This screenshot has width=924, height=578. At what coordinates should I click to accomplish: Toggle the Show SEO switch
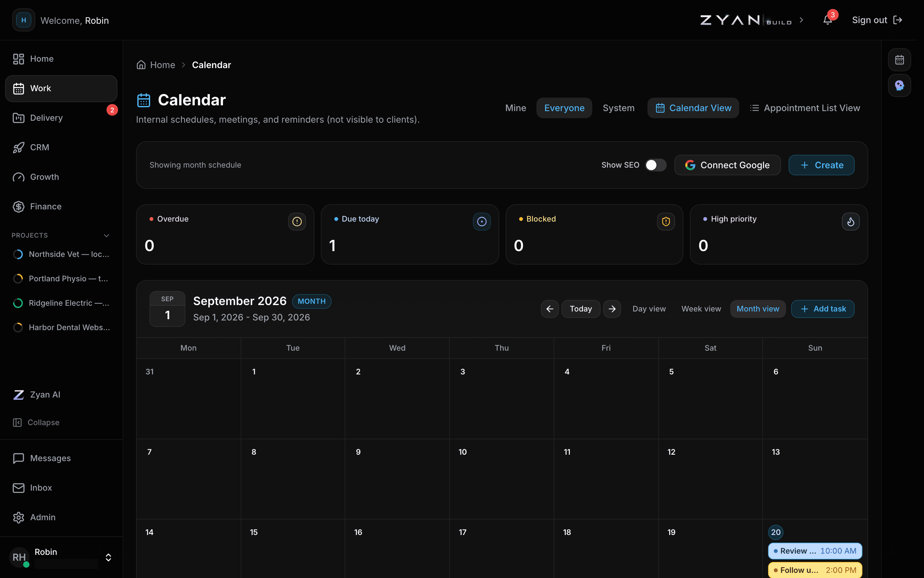(x=655, y=165)
